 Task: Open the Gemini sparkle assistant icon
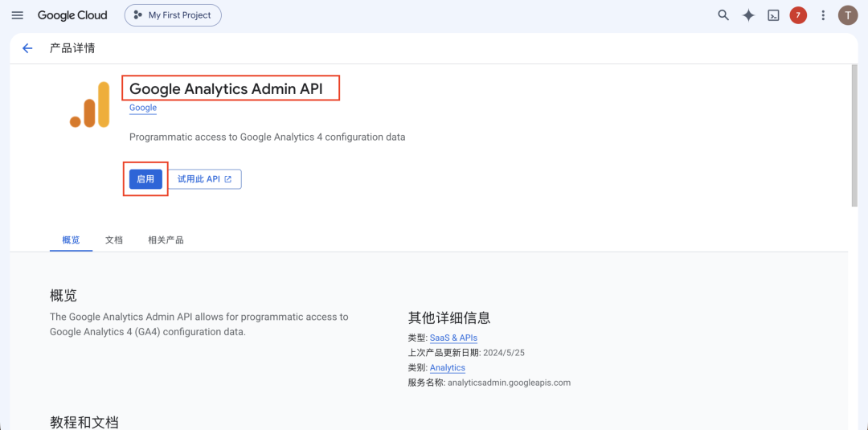[x=748, y=15]
